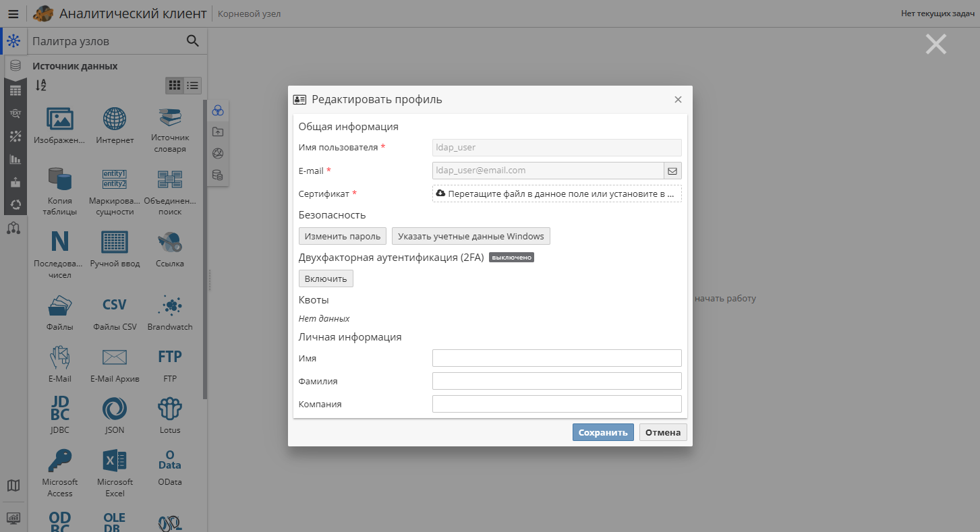Close the Редактировать профиль dialog
The image size is (980, 532).
678,100
